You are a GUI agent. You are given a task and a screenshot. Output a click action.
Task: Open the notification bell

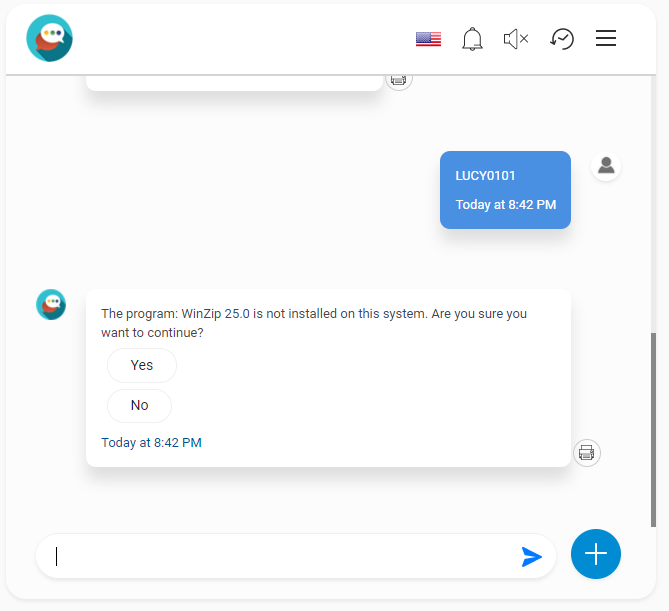click(x=472, y=39)
